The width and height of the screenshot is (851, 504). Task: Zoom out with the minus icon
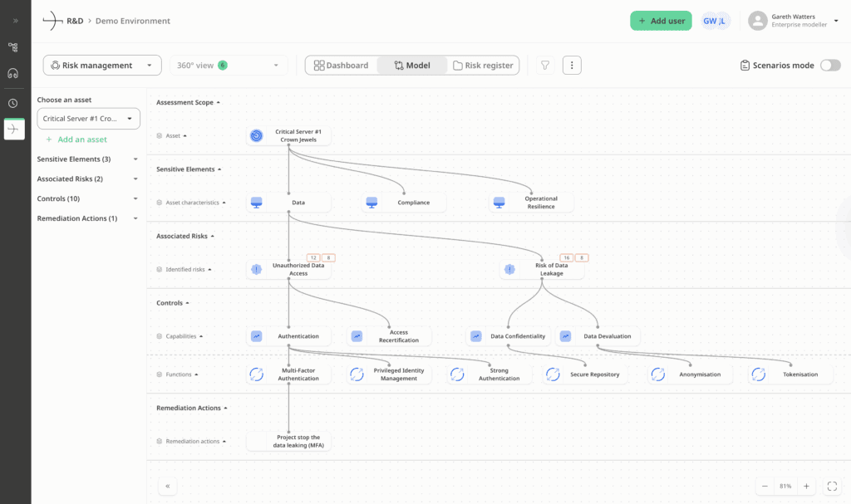coord(765,486)
